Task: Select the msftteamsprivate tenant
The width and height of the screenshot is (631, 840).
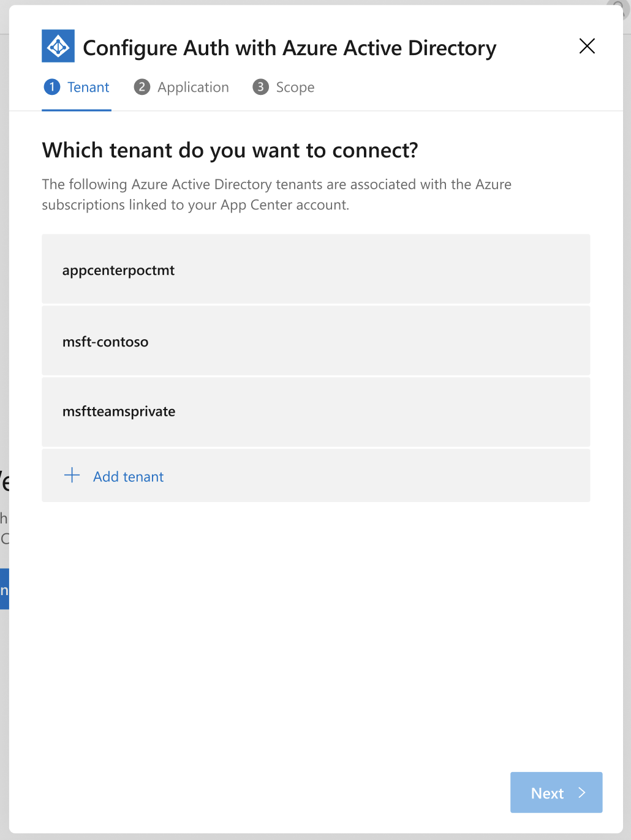Action: 315,411
